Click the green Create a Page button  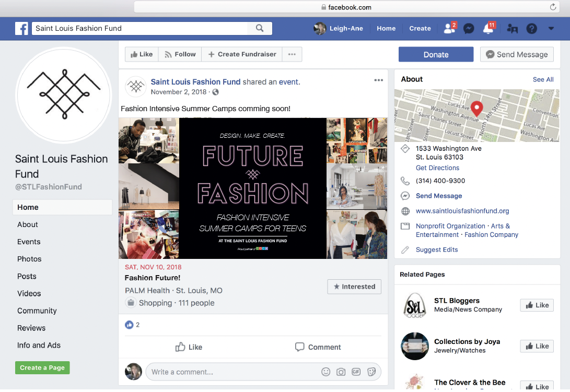click(42, 367)
